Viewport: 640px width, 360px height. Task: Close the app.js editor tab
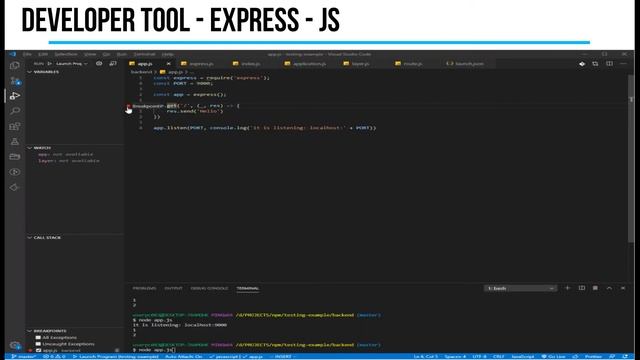tap(169, 64)
